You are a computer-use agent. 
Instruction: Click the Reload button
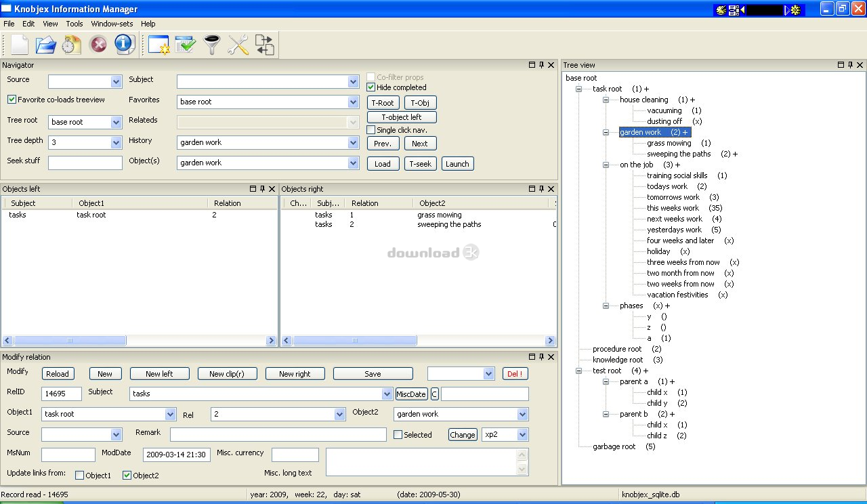click(x=58, y=374)
